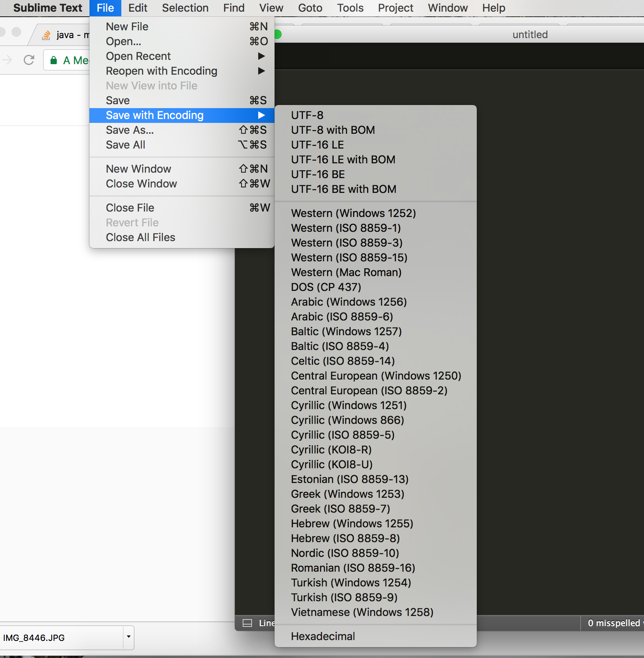644x658 pixels.
Task: Open the Selection menu
Action: 185,8
